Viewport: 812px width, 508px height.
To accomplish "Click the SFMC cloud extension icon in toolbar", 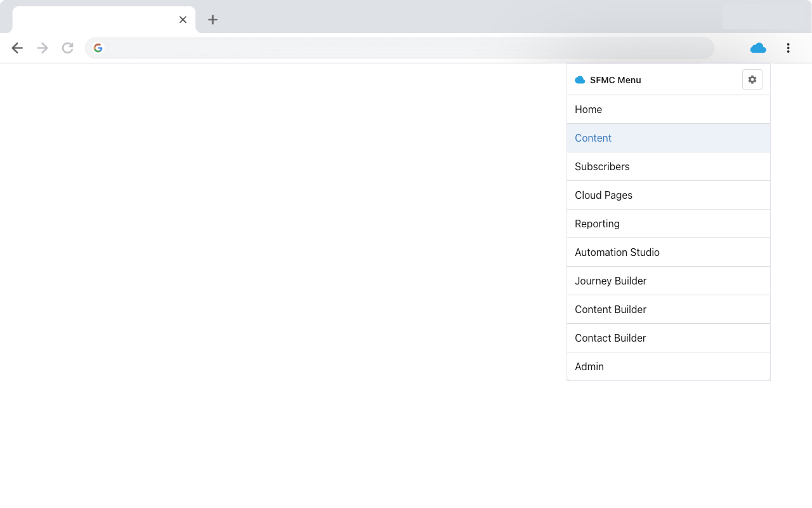I will 758,48.
